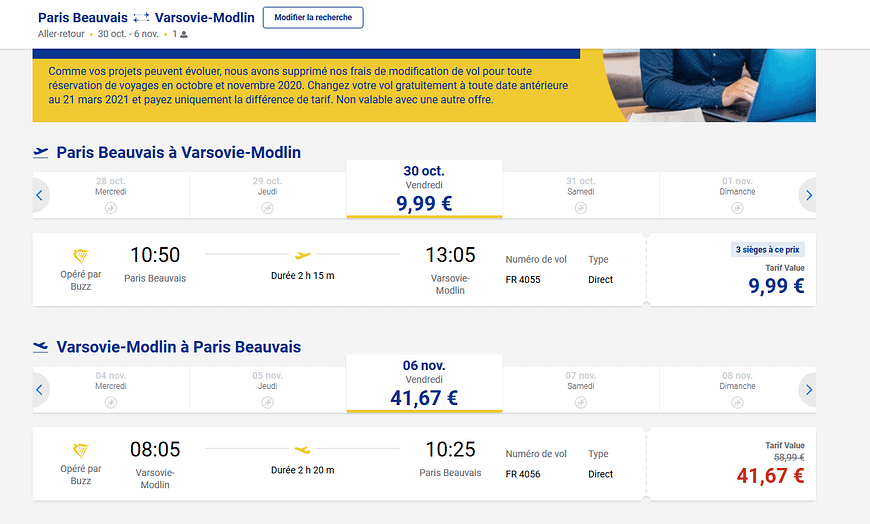The height and width of the screenshot is (524, 870).
Task: Click the 08 nov. Dimanche date cell
Action: coord(737,389)
